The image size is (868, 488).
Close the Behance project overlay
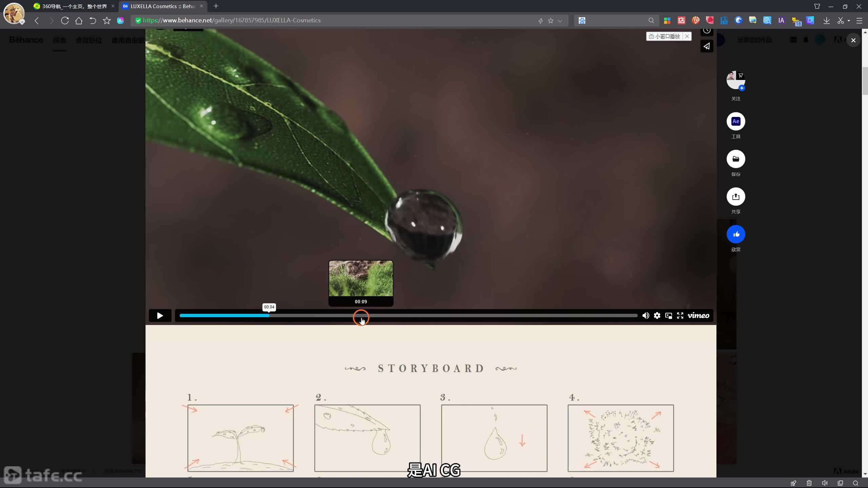click(x=853, y=40)
